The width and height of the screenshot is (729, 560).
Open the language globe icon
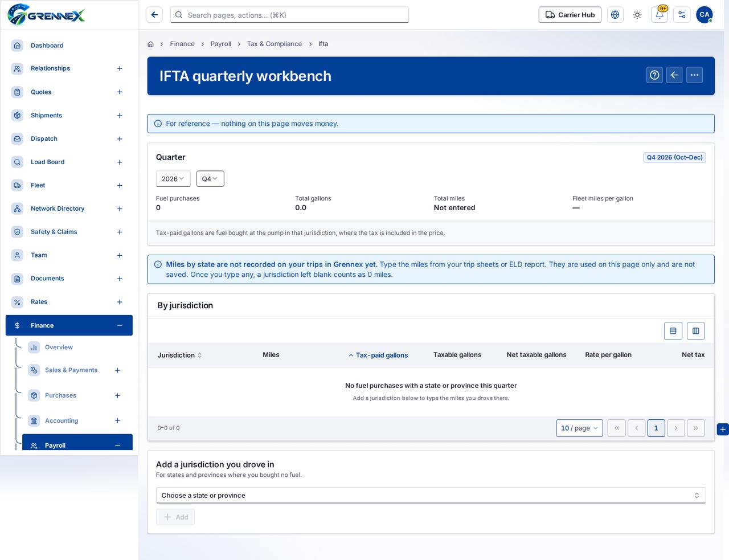pos(615,15)
